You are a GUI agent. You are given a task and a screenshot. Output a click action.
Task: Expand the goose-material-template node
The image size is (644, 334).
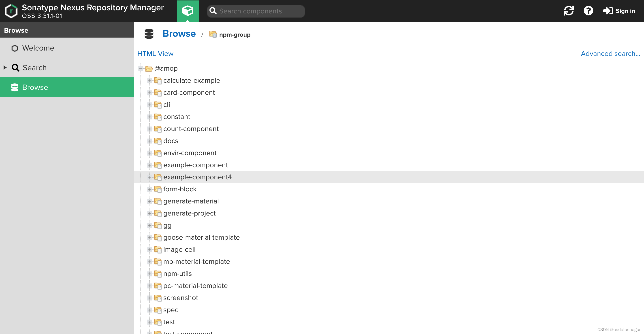tap(149, 237)
